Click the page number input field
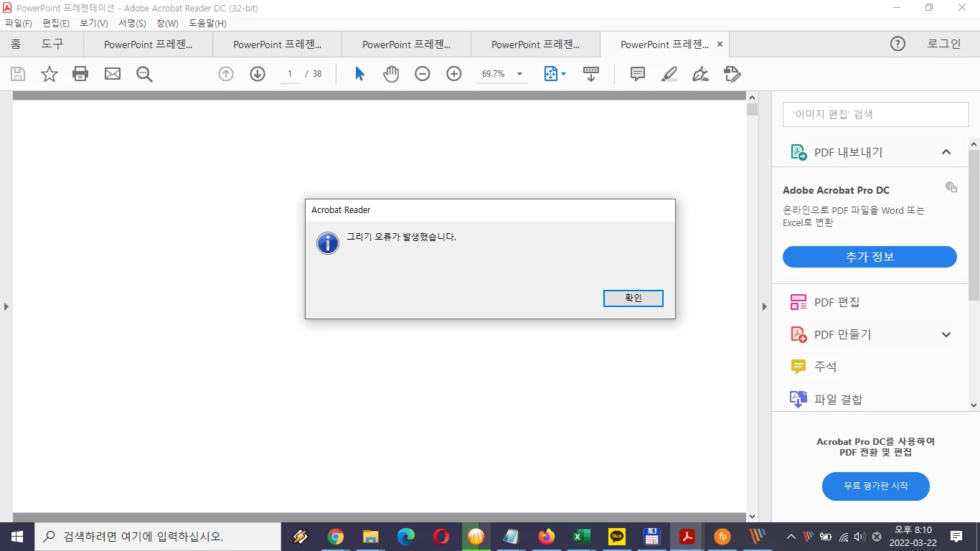 [x=290, y=74]
